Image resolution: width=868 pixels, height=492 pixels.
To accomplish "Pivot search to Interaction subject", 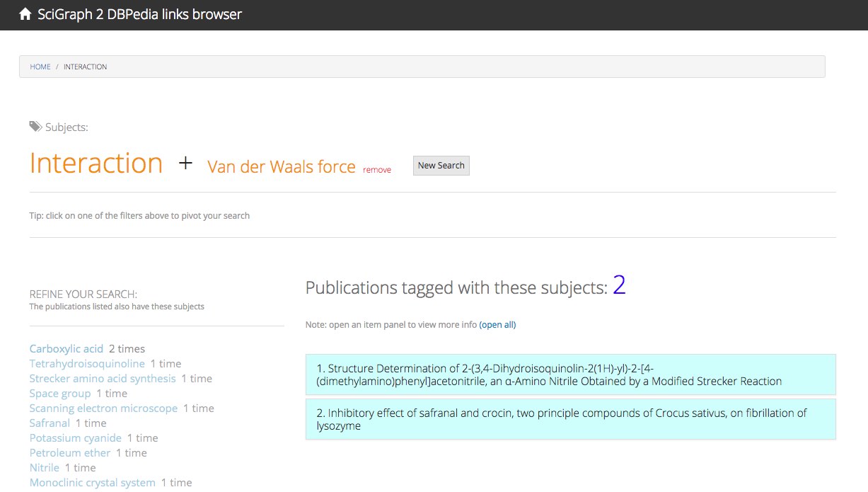I will pos(96,164).
